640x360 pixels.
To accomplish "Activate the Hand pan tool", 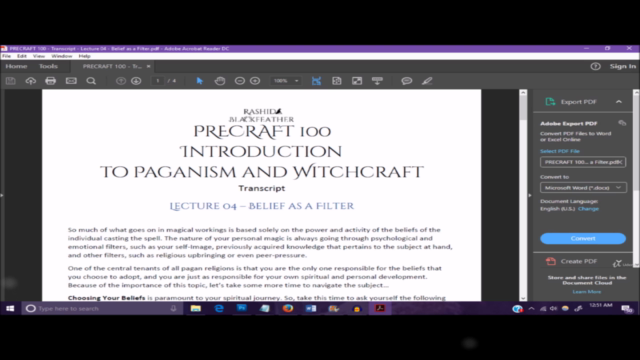I will click(220, 81).
